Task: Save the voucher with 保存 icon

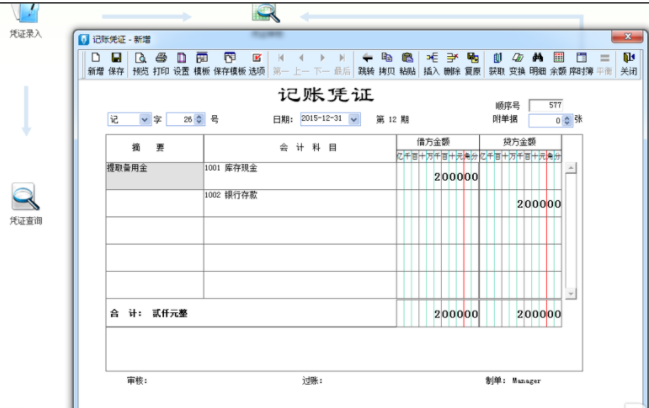Action: tap(116, 64)
